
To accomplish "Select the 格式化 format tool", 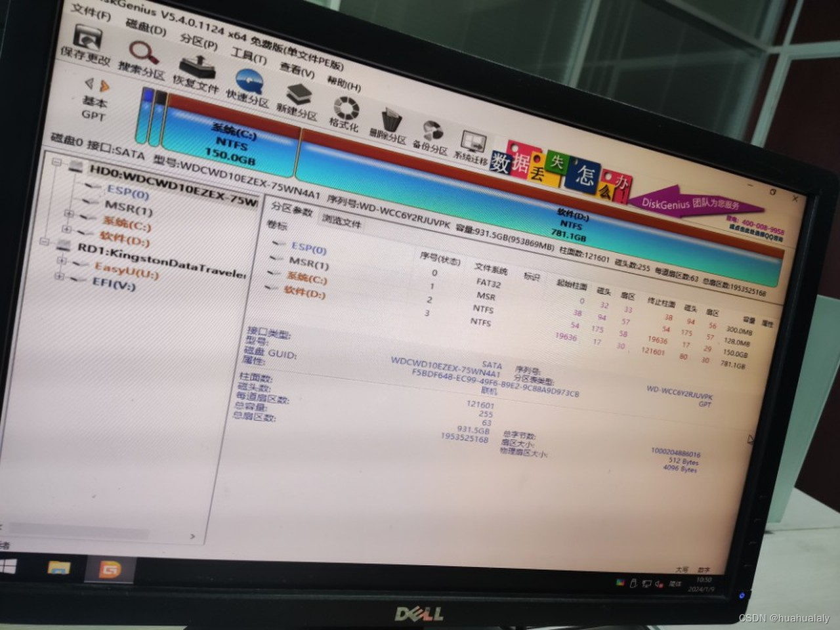I will tap(345, 114).
